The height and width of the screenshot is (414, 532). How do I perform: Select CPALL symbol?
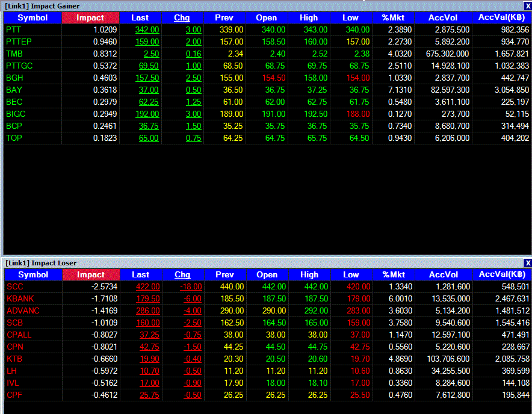pos(19,335)
